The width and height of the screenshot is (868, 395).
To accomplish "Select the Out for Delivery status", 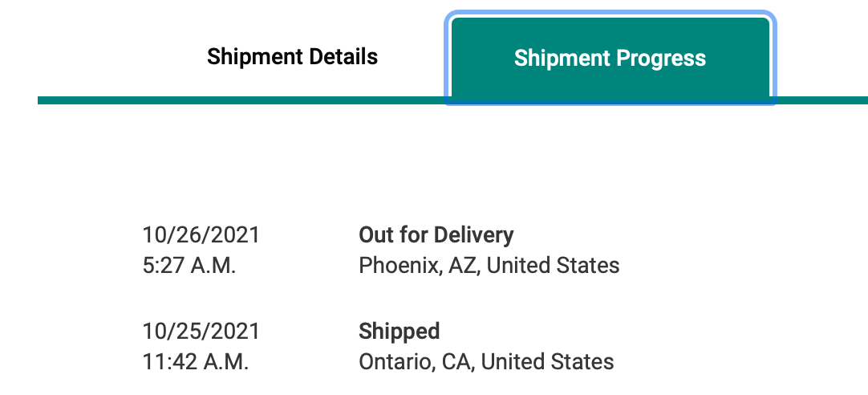I will [436, 235].
